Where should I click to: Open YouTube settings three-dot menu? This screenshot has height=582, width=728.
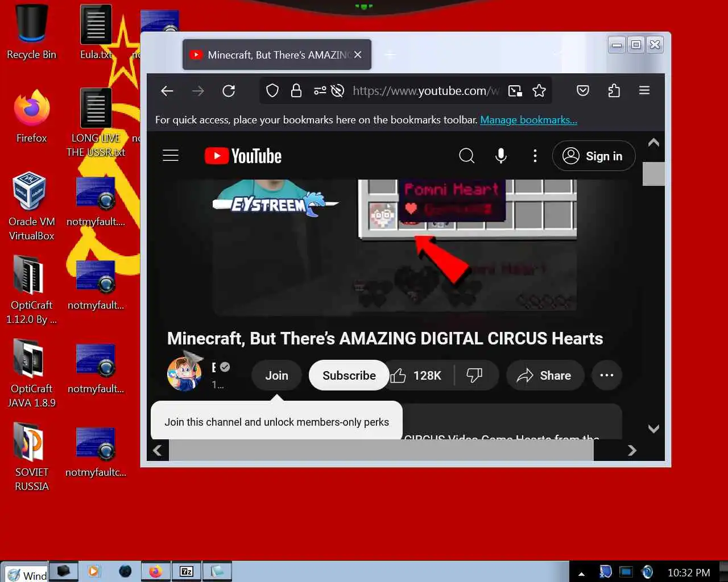point(535,156)
